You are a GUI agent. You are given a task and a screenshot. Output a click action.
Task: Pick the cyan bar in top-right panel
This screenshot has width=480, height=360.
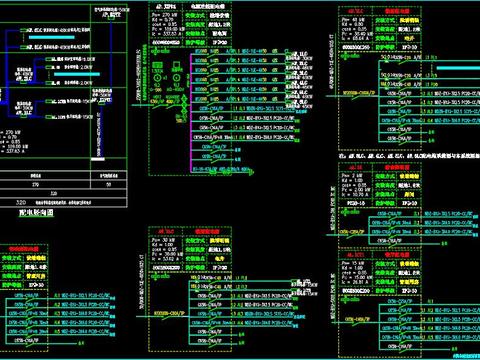[x=458, y=68]
